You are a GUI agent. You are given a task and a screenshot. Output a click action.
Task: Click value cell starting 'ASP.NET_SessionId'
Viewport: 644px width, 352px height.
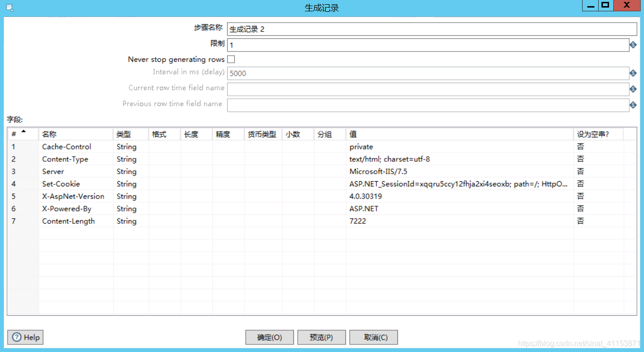(x=460, y=184)
